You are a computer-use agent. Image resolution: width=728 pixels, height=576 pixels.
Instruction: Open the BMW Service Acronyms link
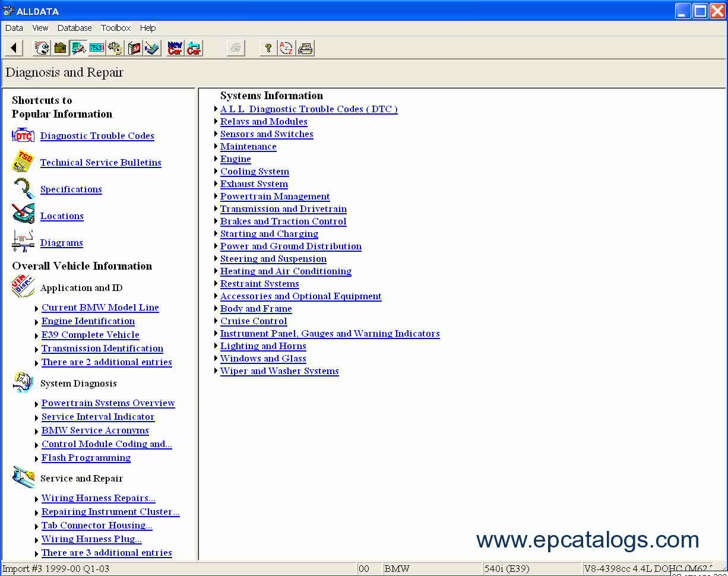coord(95,431)
